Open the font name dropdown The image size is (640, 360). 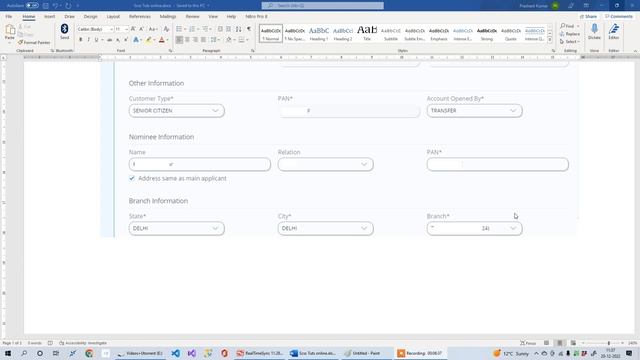[x=111, y=29]
